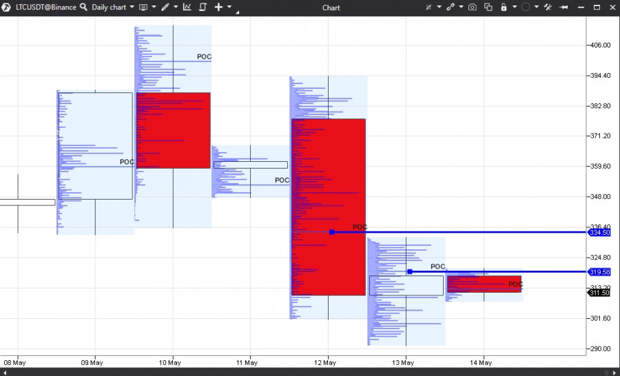Click the 12 May date label

[325, 363]
